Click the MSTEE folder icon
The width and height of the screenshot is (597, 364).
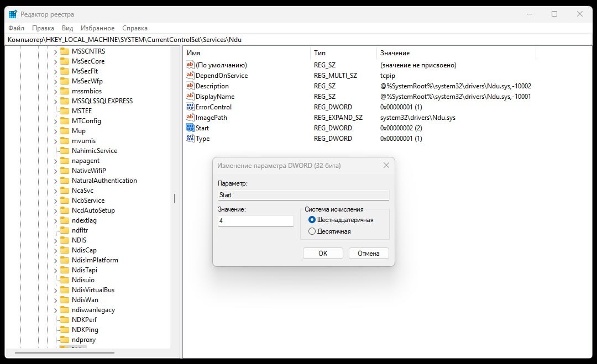click(65, 110)
